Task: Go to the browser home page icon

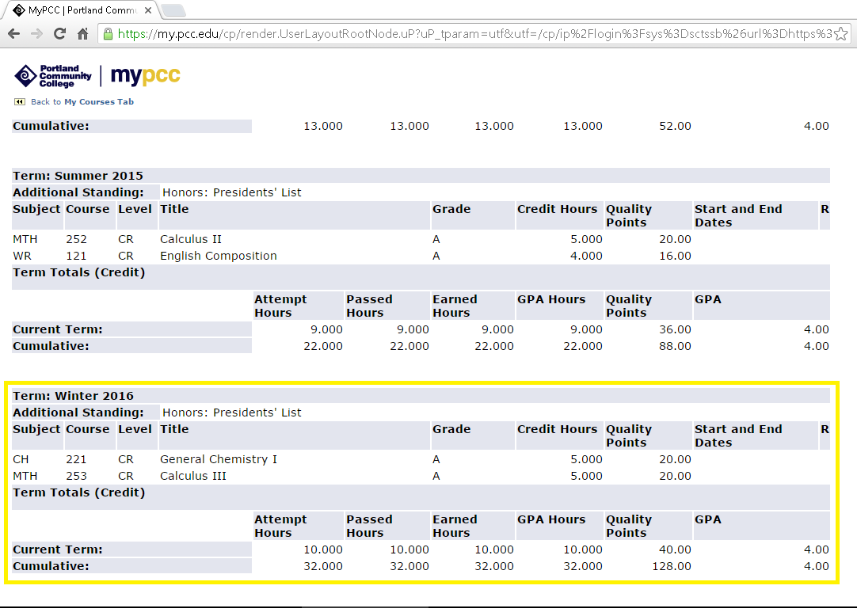Action: [82, 34]
